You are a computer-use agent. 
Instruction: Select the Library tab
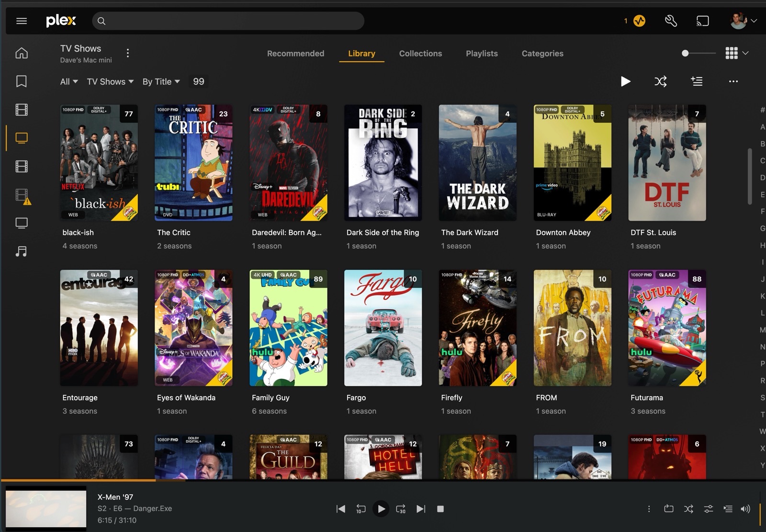click(x=361, y=54)
